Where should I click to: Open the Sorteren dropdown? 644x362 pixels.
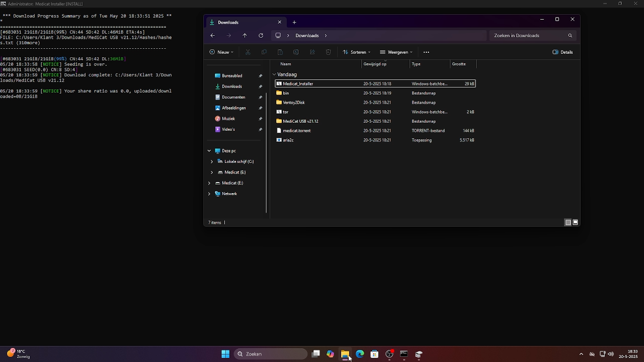[356, 52]
